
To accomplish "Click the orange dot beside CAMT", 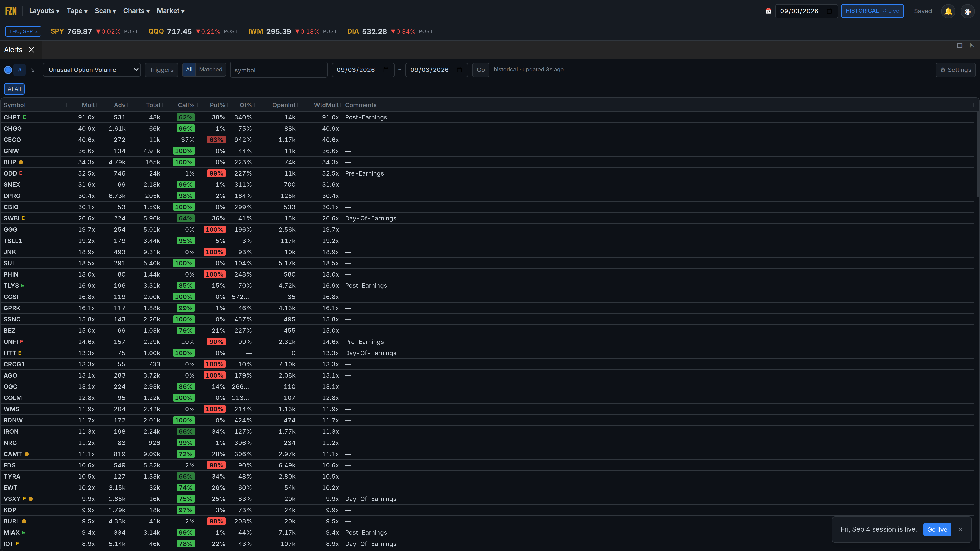I will (27, 454).
